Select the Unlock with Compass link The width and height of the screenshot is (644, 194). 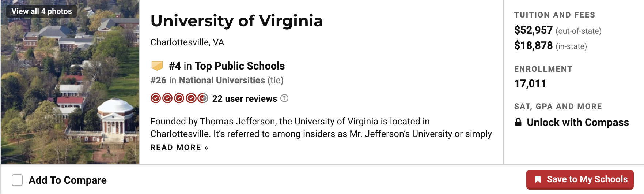click(577, 122)
